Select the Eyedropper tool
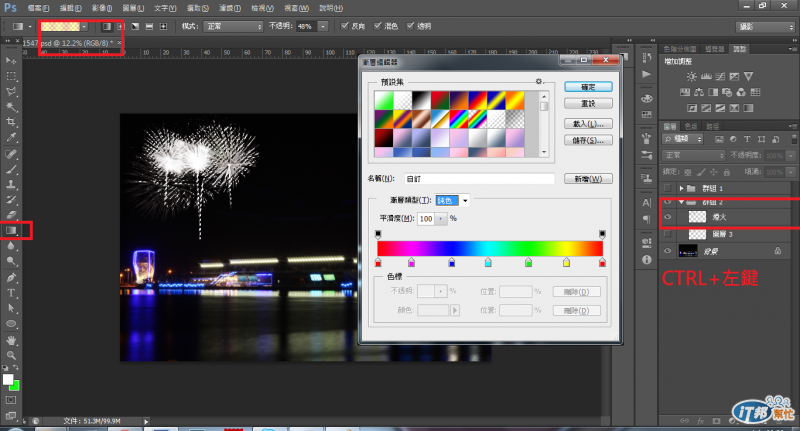 click(11, 137)
